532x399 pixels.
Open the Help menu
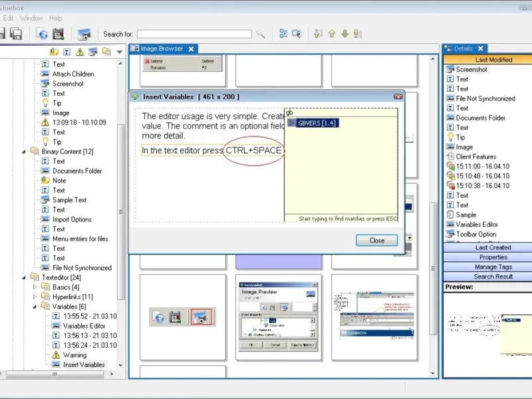[55, 18]
